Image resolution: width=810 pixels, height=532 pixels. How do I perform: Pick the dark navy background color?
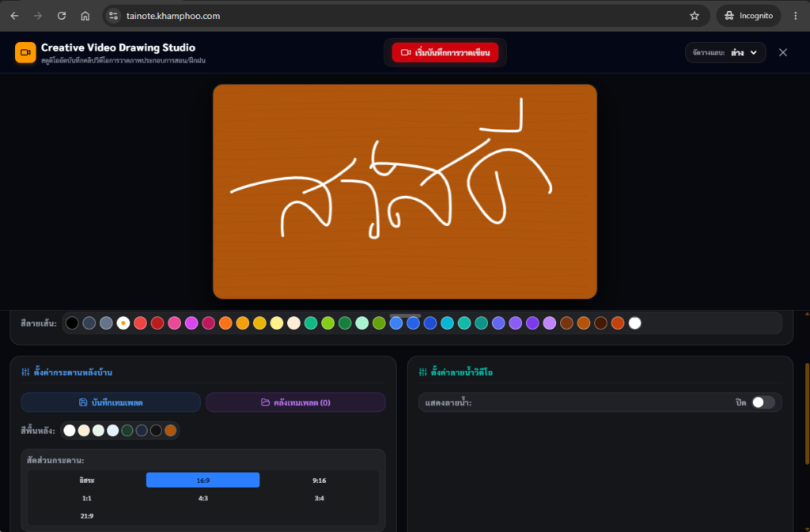pyautogui.click(x=142, y=430)
